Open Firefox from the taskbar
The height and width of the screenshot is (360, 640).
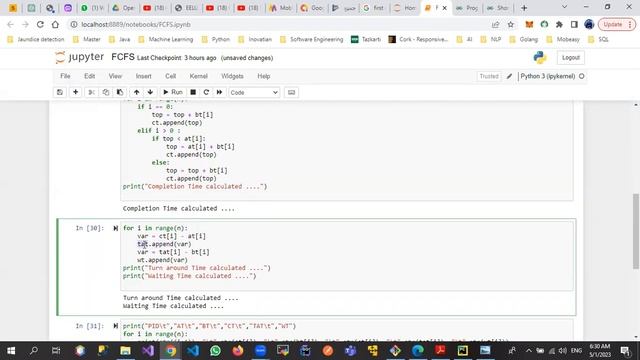click(238, 351)
